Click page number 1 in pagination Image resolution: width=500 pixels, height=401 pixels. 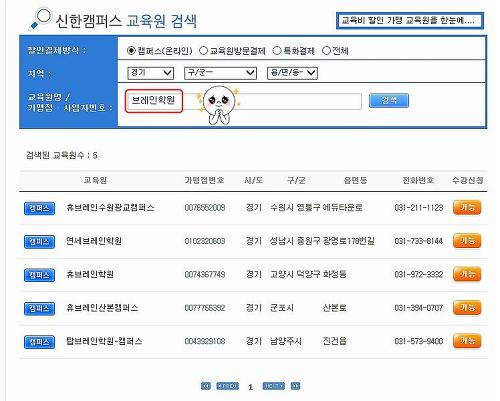click(251, 387)
